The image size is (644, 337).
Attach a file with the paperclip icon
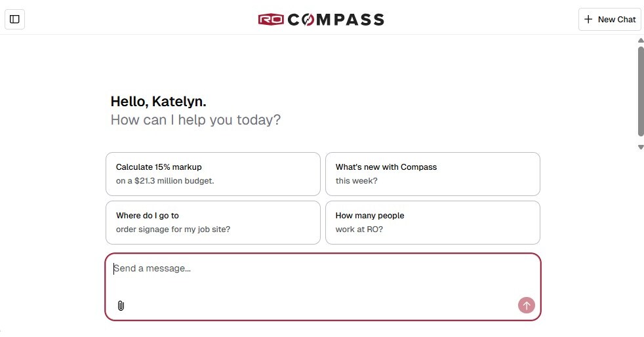pyautogui.click(x=121, y=306)
